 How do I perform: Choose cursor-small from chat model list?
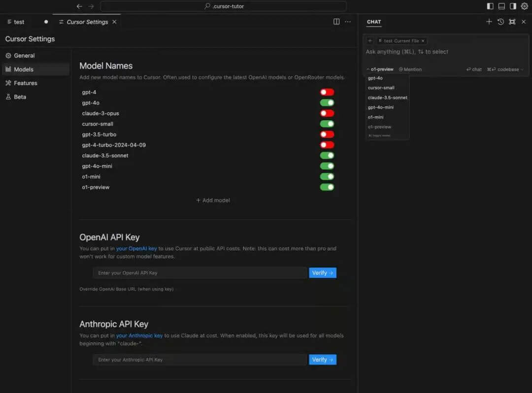tap(381, 88)
